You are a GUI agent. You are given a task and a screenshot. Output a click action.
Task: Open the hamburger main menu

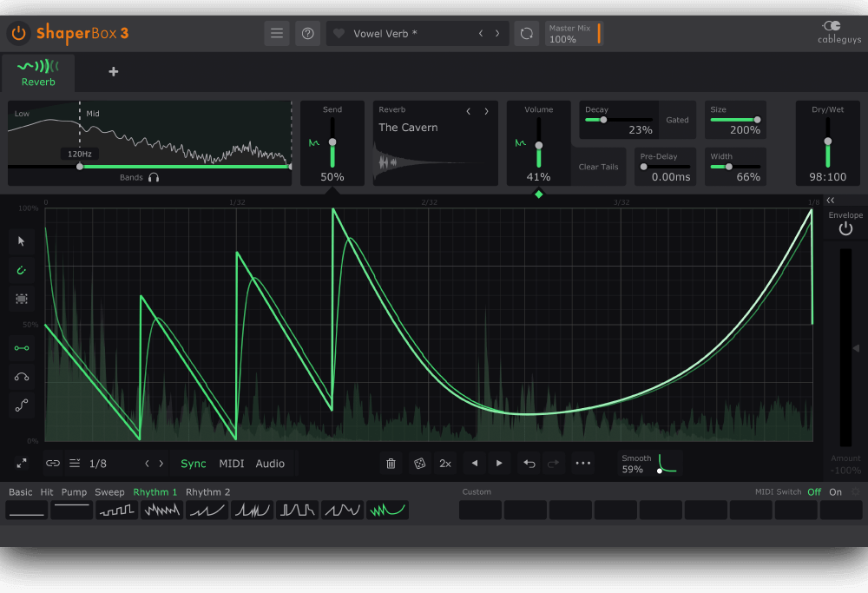[277, 33]
